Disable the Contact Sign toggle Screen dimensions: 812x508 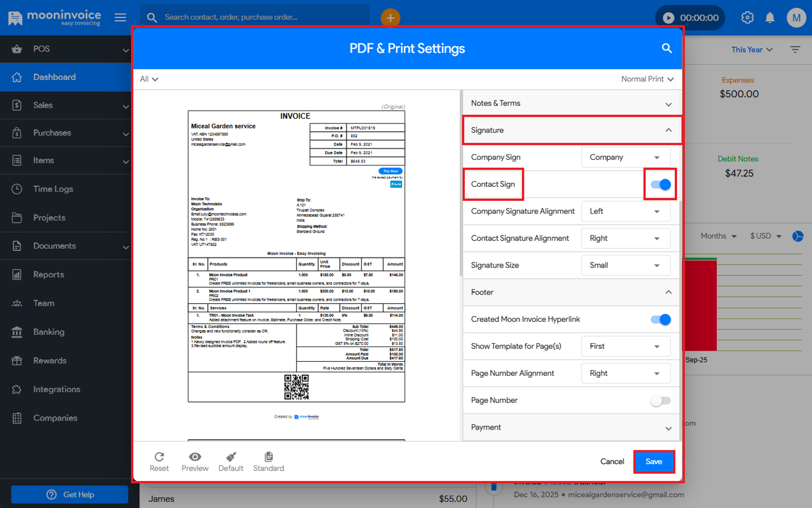pos(660,185)
